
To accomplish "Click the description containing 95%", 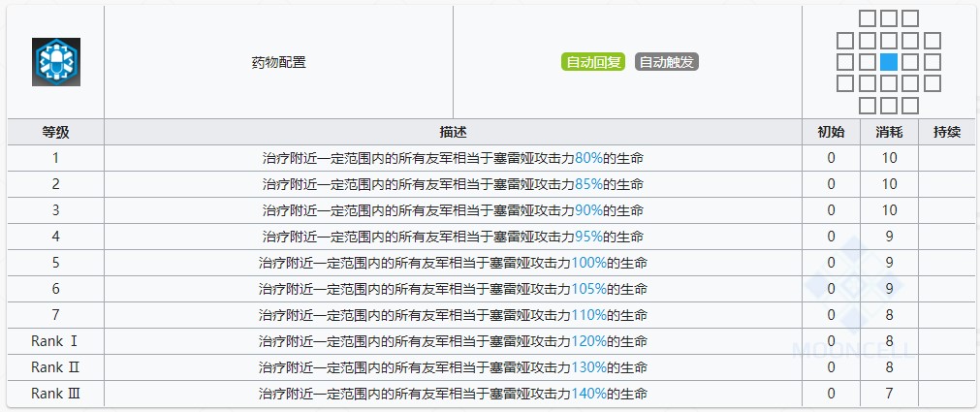I will pyautogui.click(x=453, y=237).
